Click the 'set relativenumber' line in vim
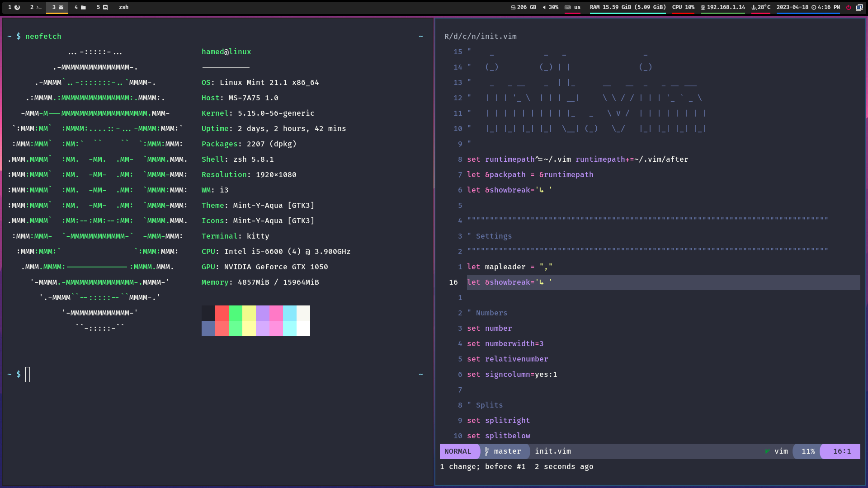 [x=507, y=359]
